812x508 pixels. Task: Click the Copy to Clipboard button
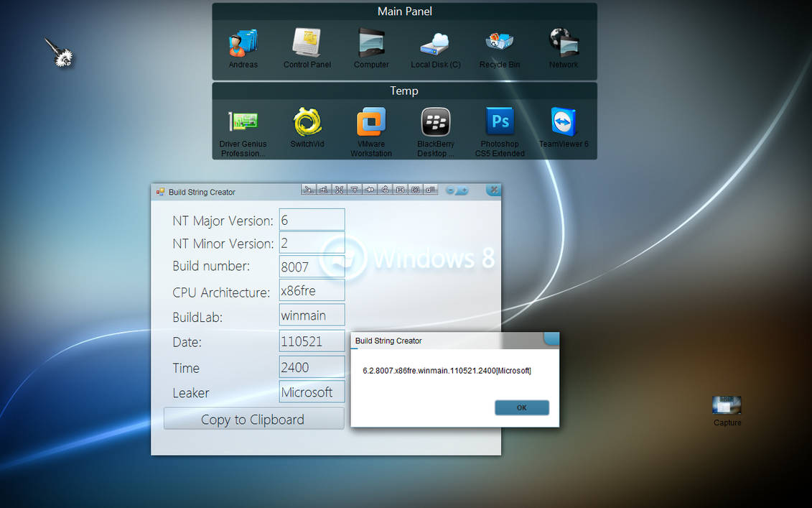(x=253, y=419)
